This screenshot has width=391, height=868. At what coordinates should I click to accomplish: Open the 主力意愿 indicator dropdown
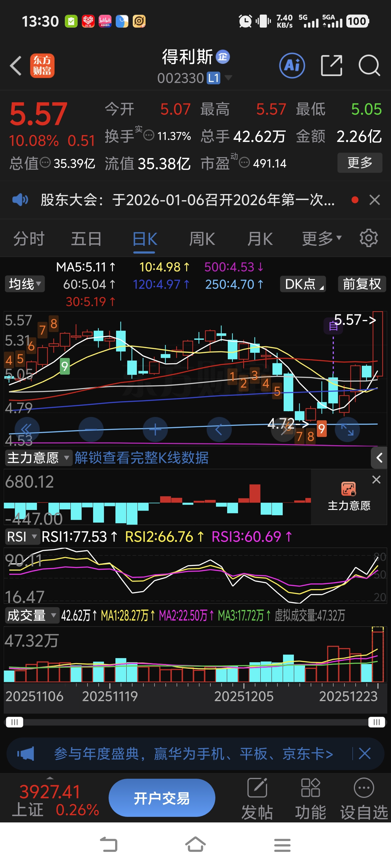[x=38, y=458]
